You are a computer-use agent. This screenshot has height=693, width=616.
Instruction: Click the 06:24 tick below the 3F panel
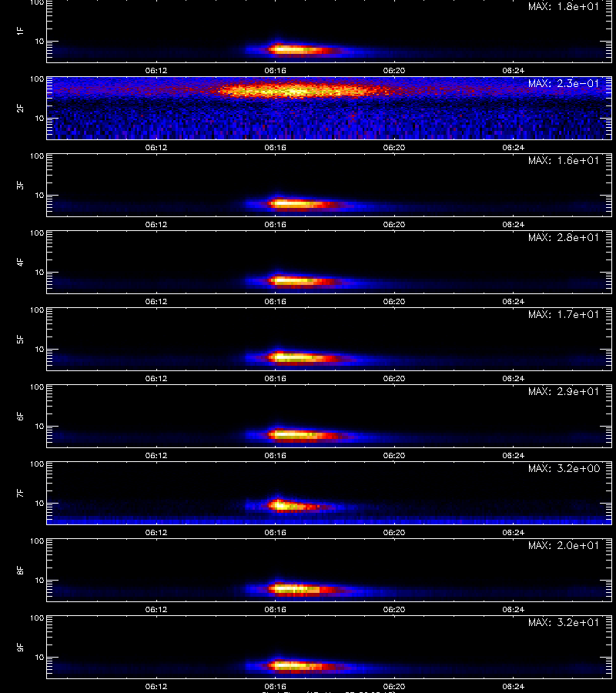513,224
